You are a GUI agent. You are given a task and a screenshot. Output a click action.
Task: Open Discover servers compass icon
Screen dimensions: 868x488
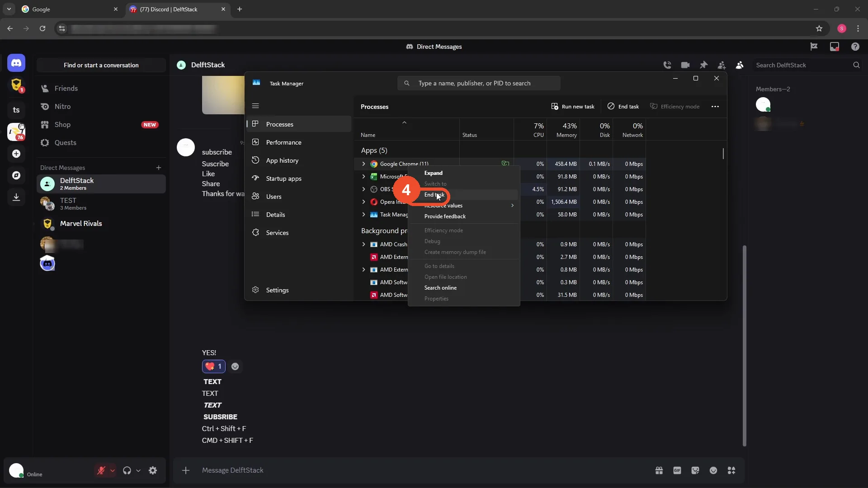pyautogui.click(x=16, y=175)
